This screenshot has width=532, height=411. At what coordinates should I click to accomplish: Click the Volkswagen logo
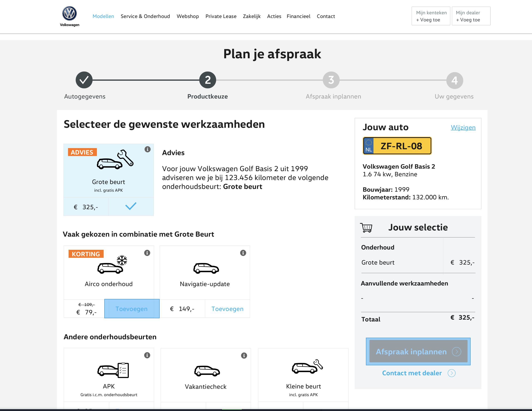pos(69,14)
